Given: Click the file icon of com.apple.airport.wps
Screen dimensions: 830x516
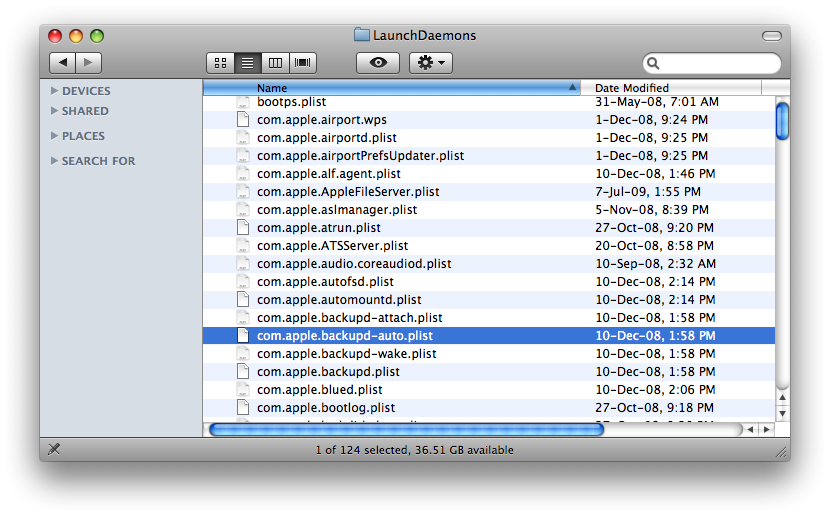Looking at the screenshot, I should 243,120.
